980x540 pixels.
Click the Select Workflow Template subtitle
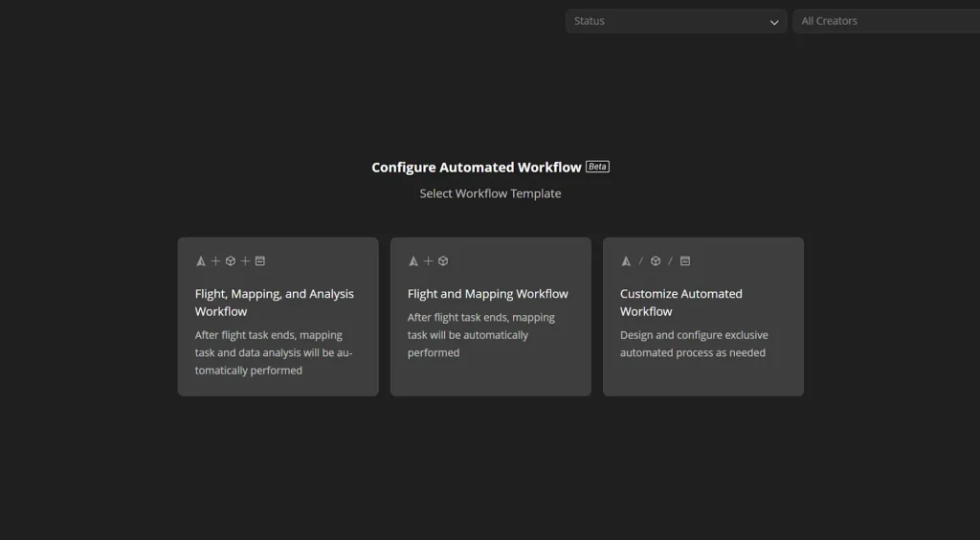491,193
